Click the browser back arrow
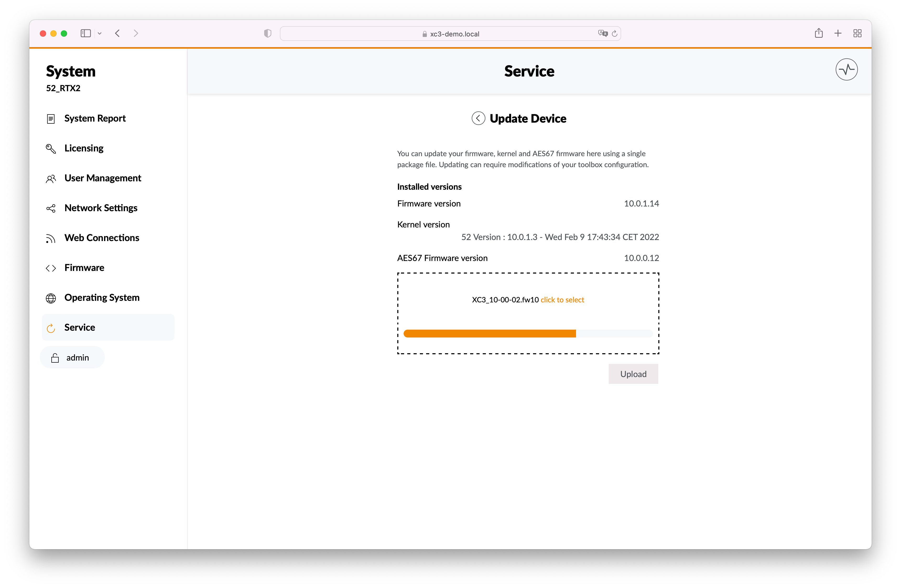 pos(117,33)
